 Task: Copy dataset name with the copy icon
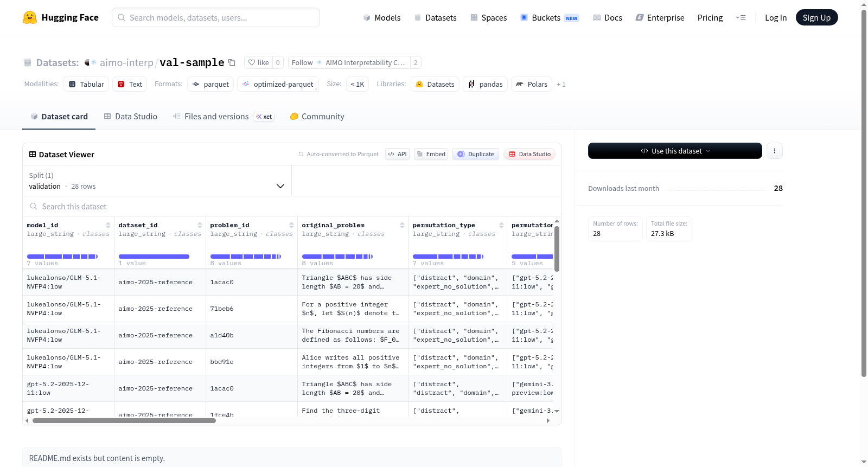232,62
